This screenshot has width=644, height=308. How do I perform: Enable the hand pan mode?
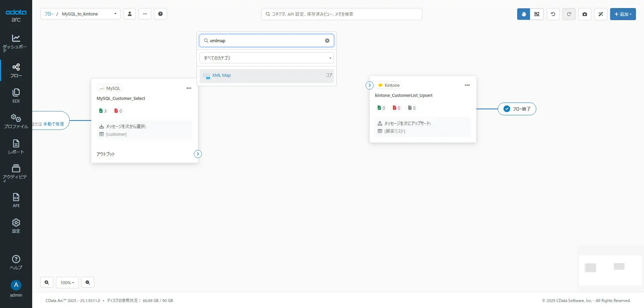[523, 14]
